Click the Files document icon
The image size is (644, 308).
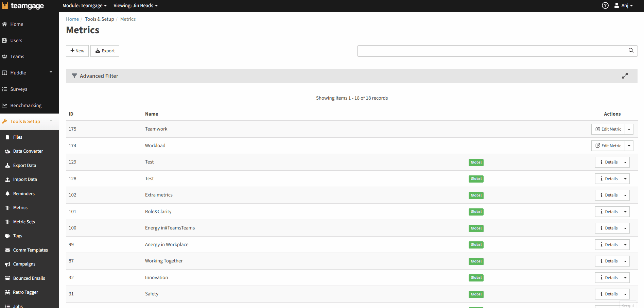[7, 137]
